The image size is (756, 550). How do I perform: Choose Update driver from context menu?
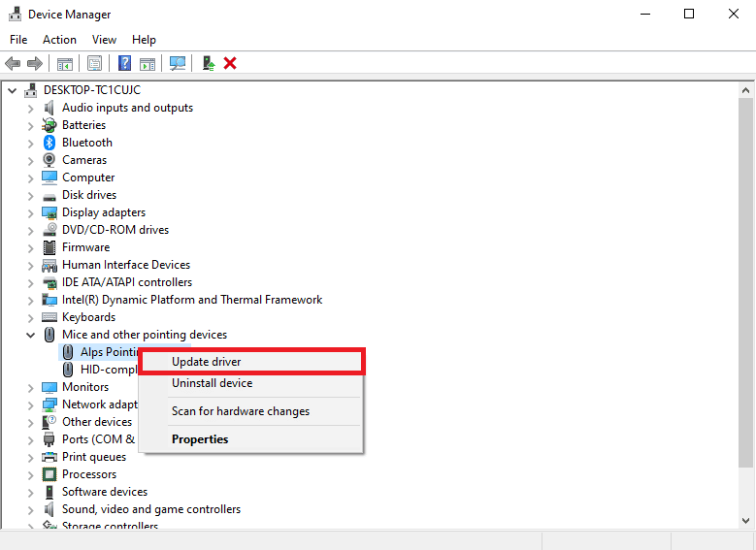[x=251, y=362]
